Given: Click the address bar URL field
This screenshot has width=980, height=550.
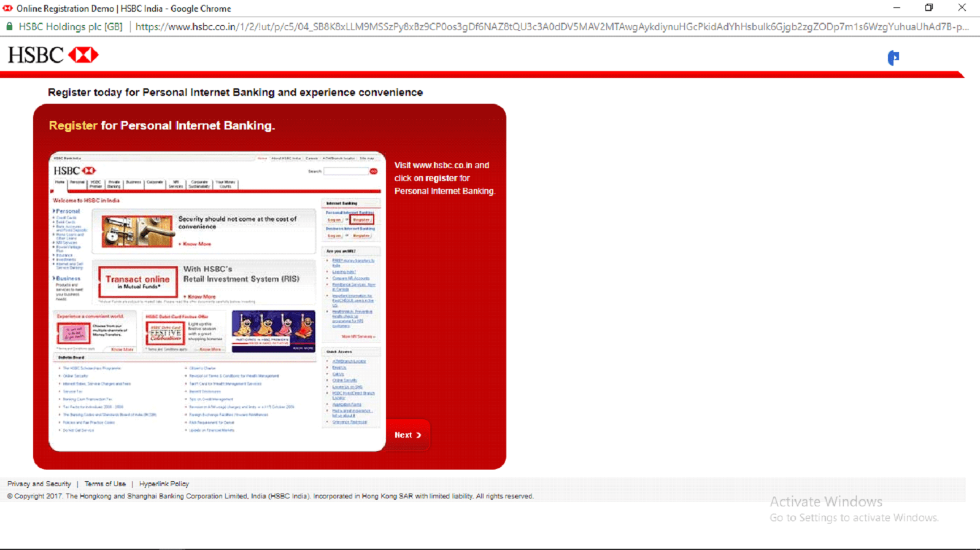Looking at the screenshot, I should tap(552, 26).
